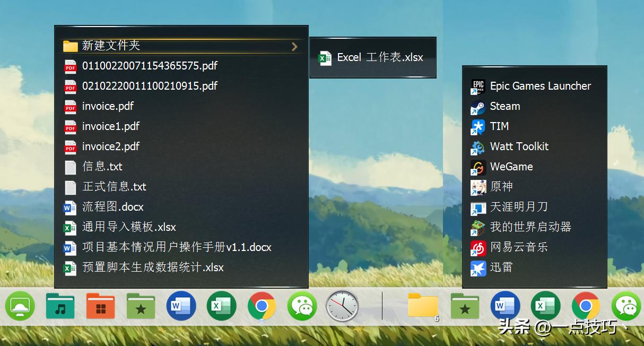Open the teal music folder on the dock

[x=60, y=307]
